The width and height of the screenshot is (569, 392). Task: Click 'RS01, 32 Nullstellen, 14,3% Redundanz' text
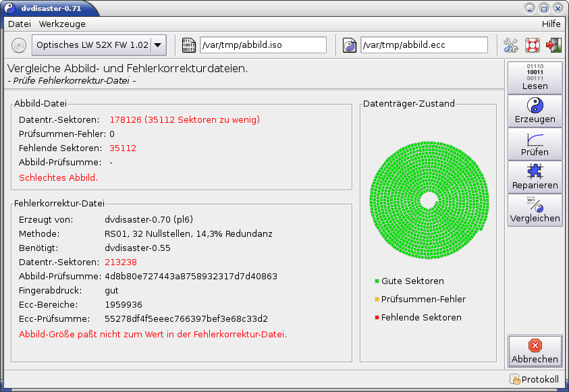point(188,234)
